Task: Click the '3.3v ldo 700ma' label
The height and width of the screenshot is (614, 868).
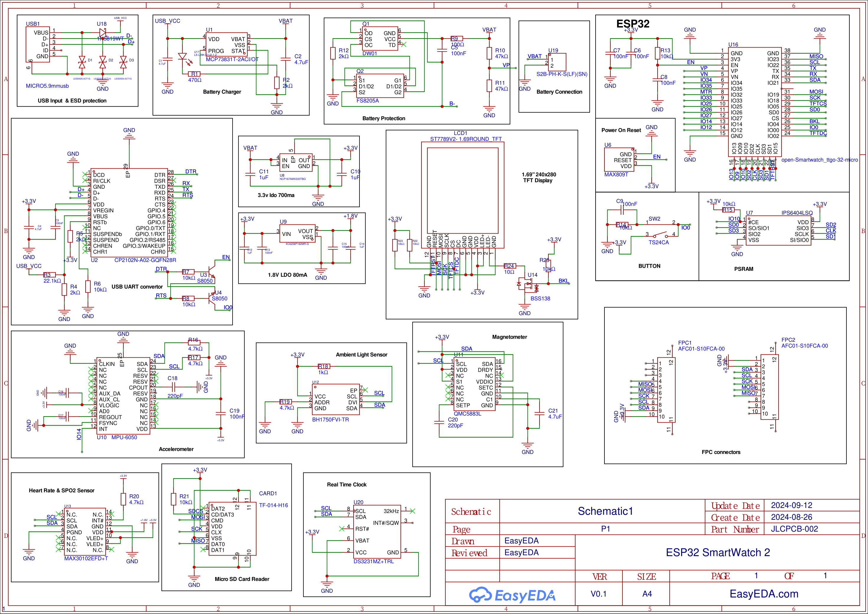Action: (x=276, y=195)
